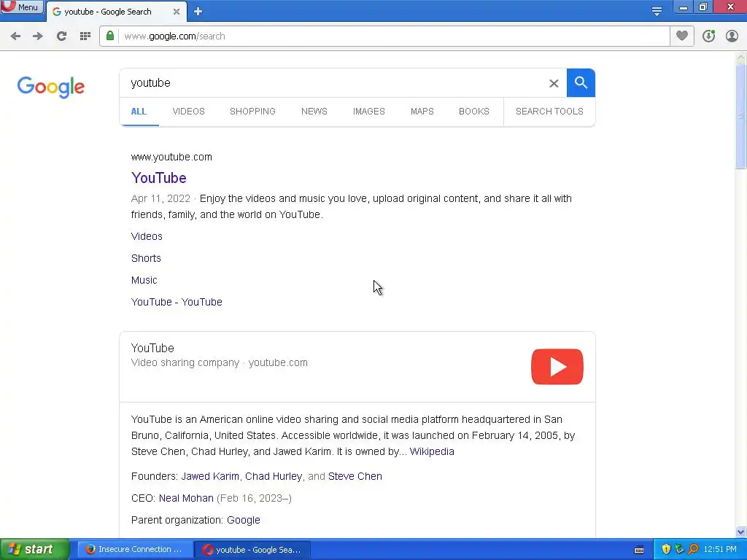This screenshot has height=560, width=747.
Task: Reload the page
Action: tap(61, 36)
